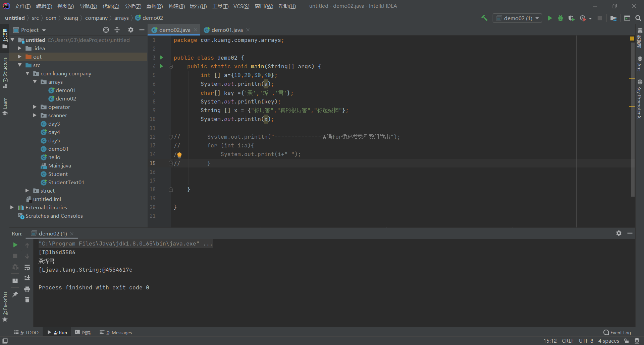Open the Event Log
The image size is (644, 345).
617,333
